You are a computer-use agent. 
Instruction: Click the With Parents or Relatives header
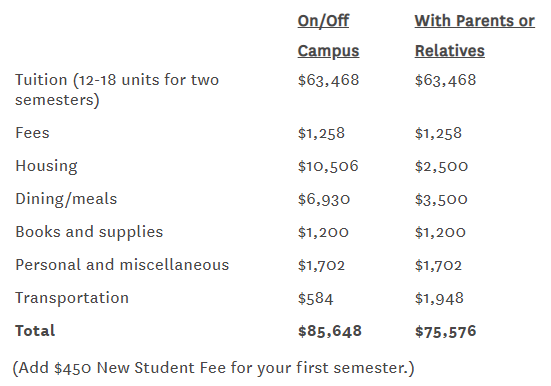point(475,36)
